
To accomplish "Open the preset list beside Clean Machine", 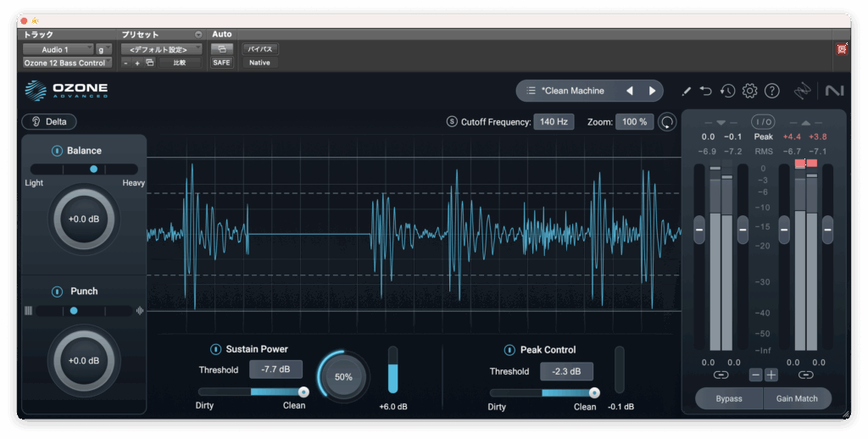I will 531,91.
